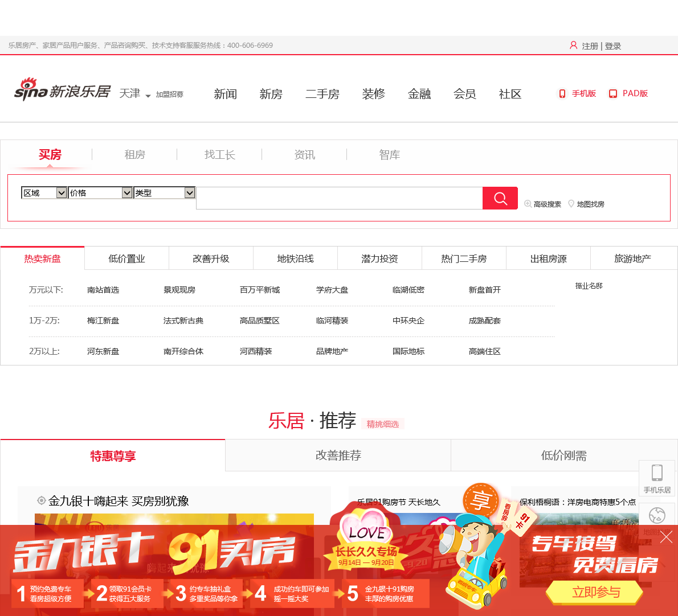Click the red magnifier search button

500,198
